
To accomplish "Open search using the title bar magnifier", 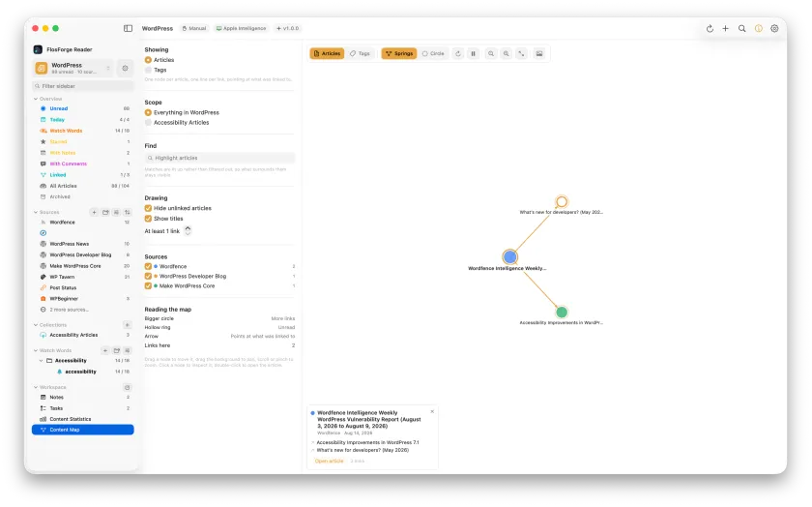I will pyautogui.click(x=742, y=28).
